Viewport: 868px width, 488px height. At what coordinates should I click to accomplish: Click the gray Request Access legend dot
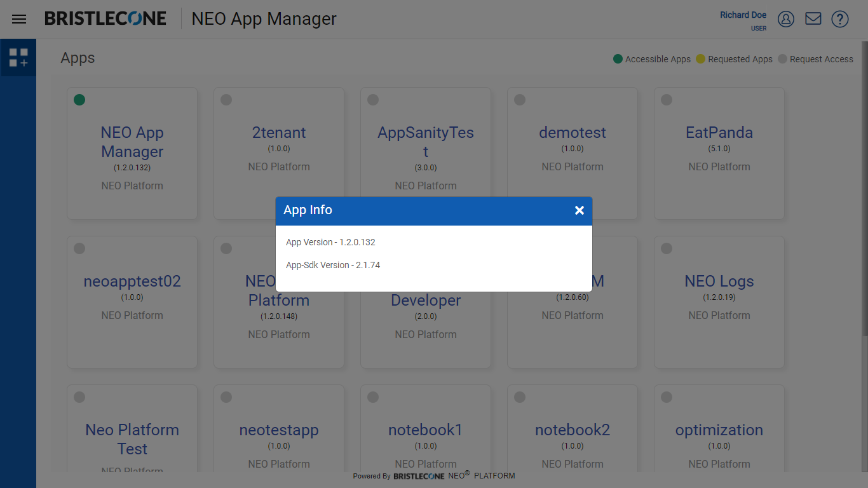783,59
